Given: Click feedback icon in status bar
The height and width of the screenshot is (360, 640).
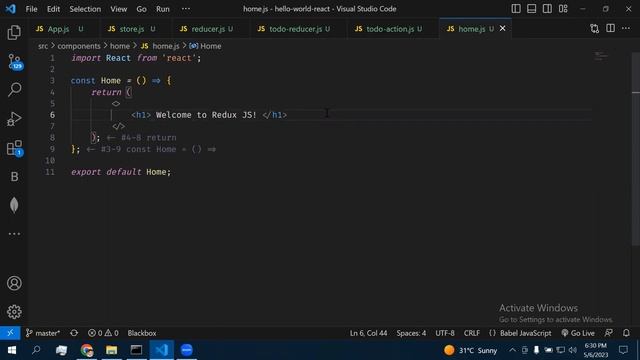Looking at the screenshot, I should pos(609,333).
